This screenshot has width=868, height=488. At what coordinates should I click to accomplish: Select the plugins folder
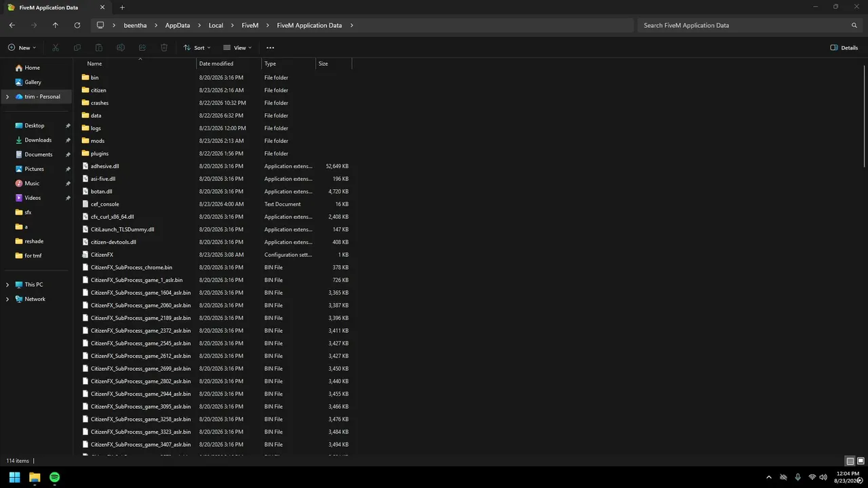(100, 154)
